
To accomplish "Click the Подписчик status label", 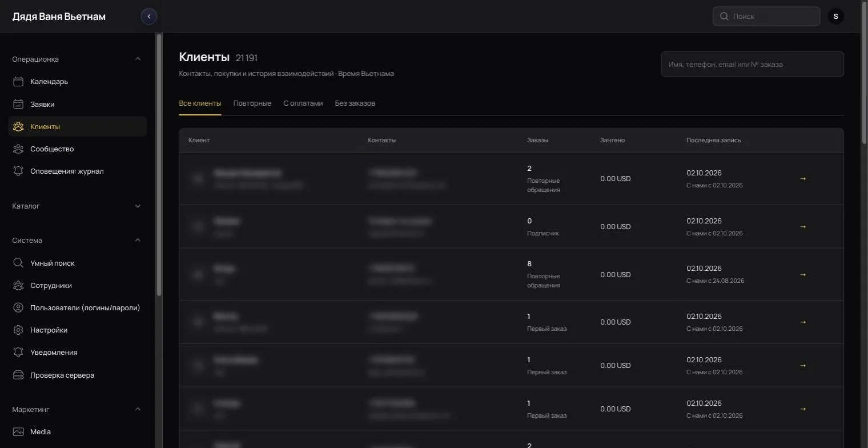I will pos(543,233).
